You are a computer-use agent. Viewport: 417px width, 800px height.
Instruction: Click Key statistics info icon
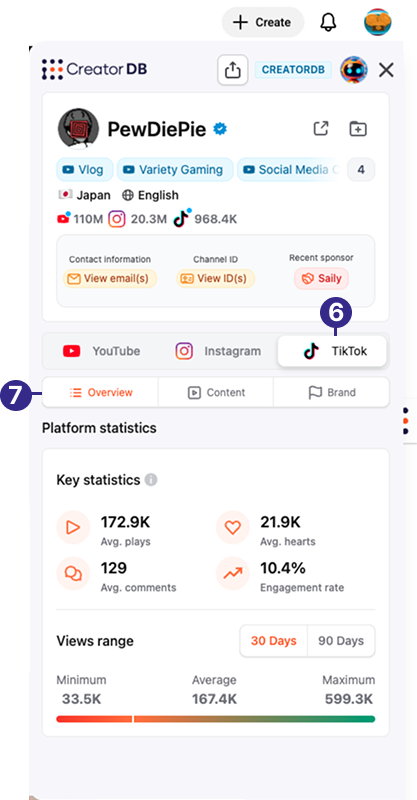click(151, 480)
